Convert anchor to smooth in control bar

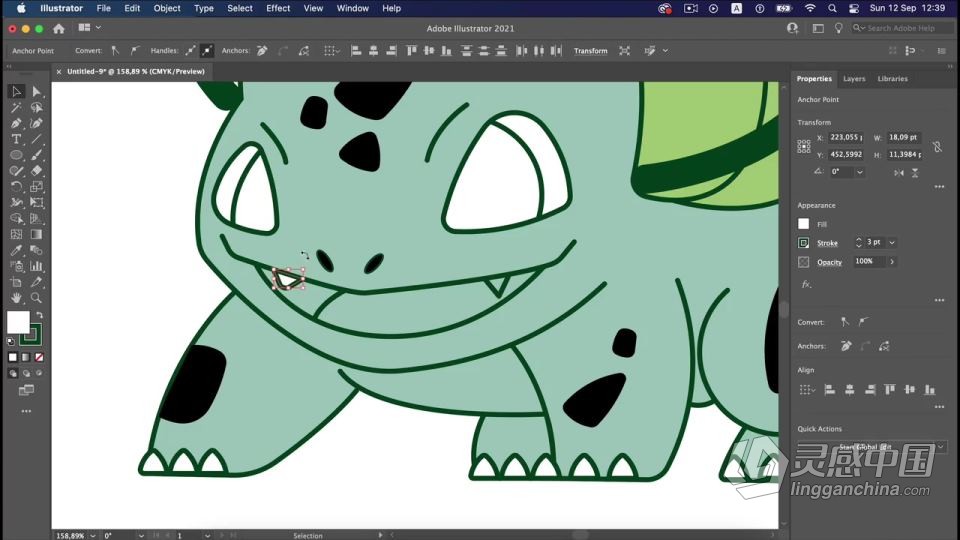[135, 51]
